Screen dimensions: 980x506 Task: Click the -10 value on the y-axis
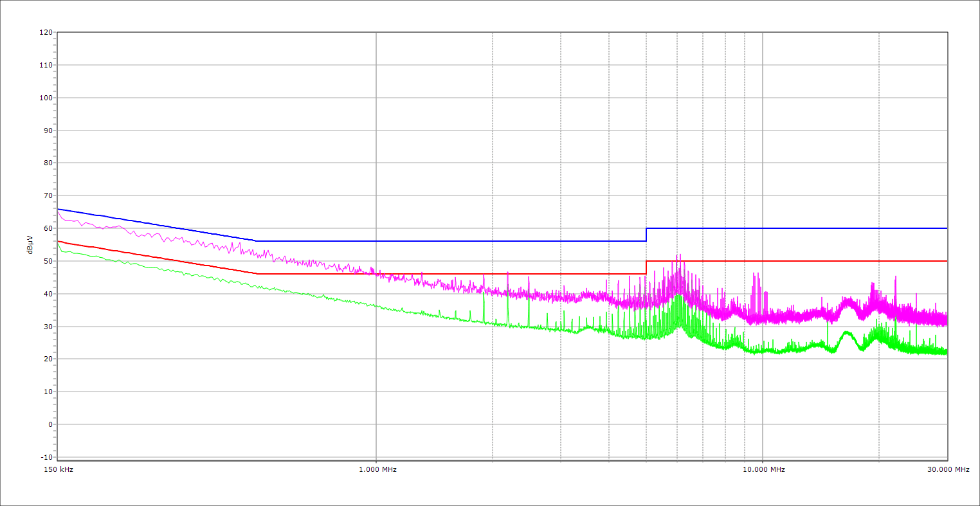pyautogui.click(x=46, y=457)
